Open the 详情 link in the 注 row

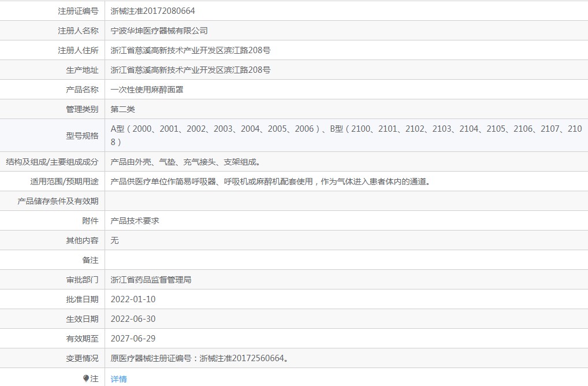point(118,379)
